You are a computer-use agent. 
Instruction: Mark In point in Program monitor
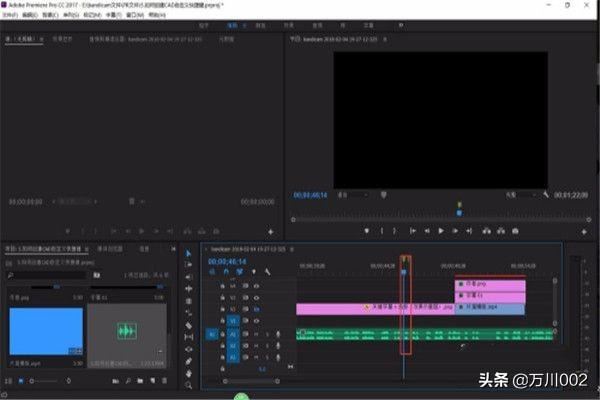click(382, 231)
